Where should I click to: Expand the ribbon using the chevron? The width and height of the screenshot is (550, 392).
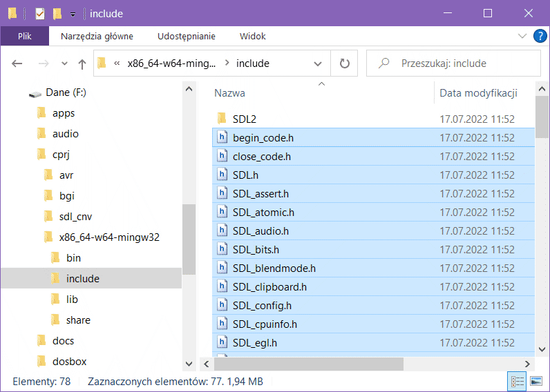point(522,36)
